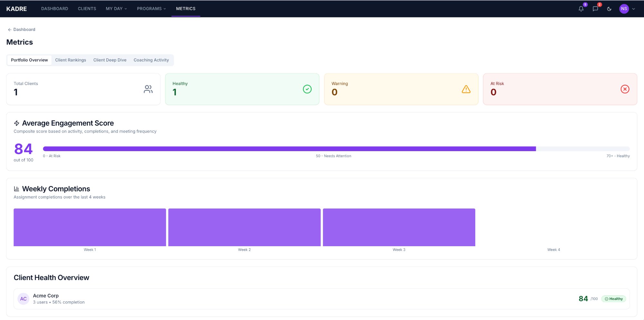Expand the My Day dropdown
Screen dimensions: 644x320
coord(116,9)
